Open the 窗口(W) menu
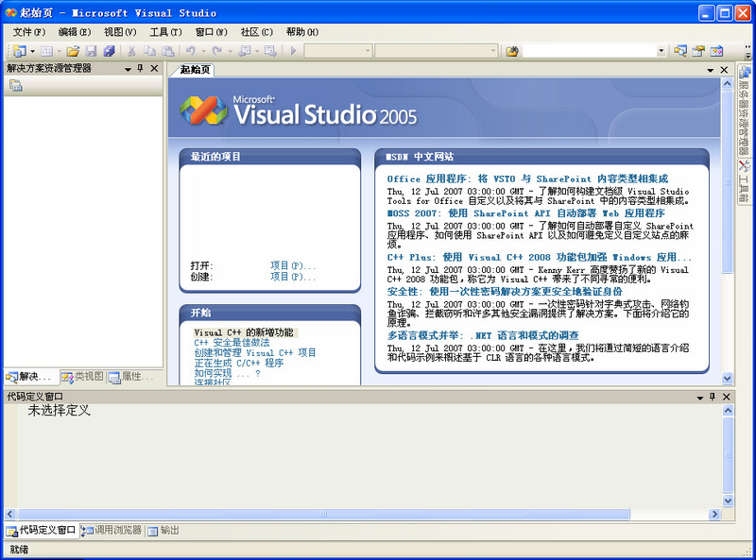Screen dimensions: 756x560 pos(211,32)
